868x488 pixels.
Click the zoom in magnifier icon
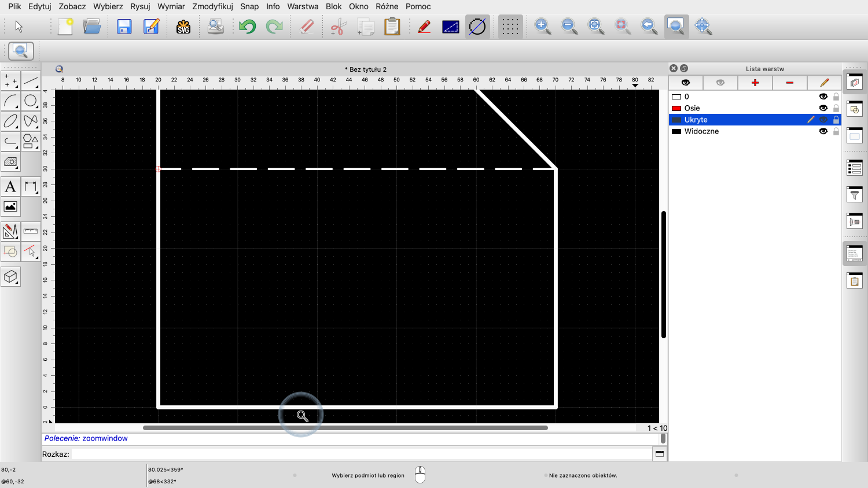tap(542, 26)
